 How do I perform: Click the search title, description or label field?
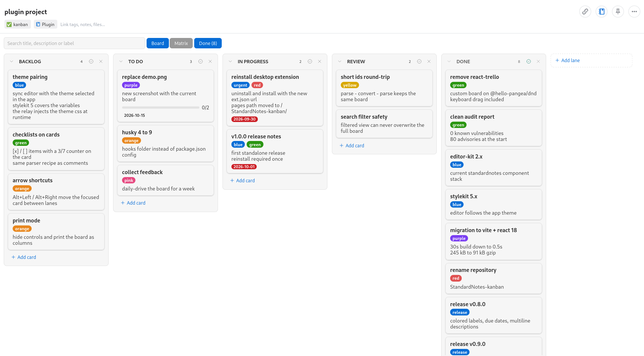point(74,43)
